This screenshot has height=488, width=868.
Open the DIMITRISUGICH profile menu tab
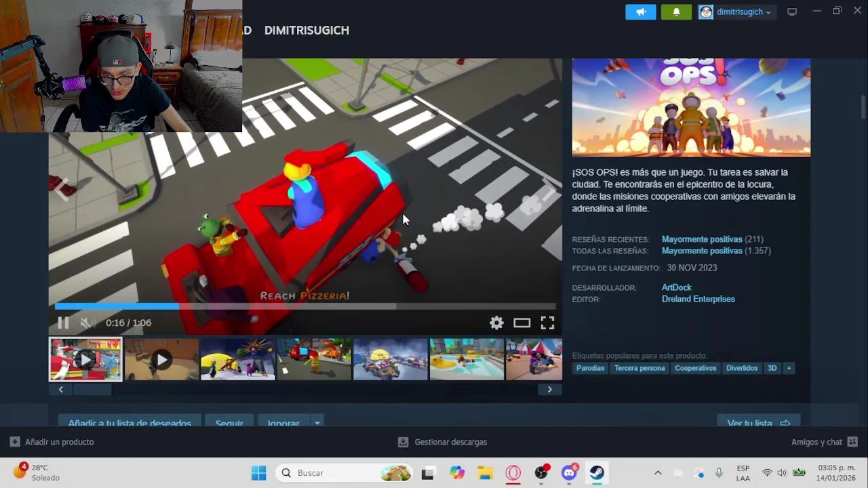coord(307,30)
